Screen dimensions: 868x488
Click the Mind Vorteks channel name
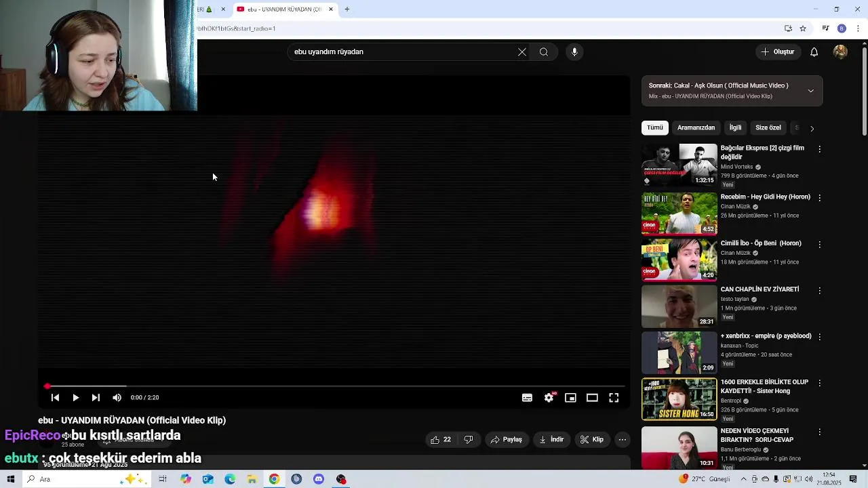[736, 167]
